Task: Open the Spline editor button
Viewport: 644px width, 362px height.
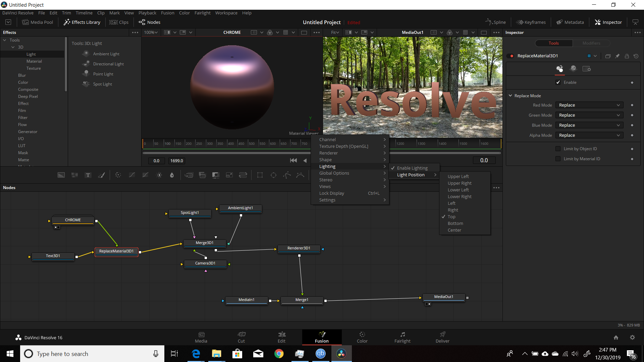Action: [495, 22]
